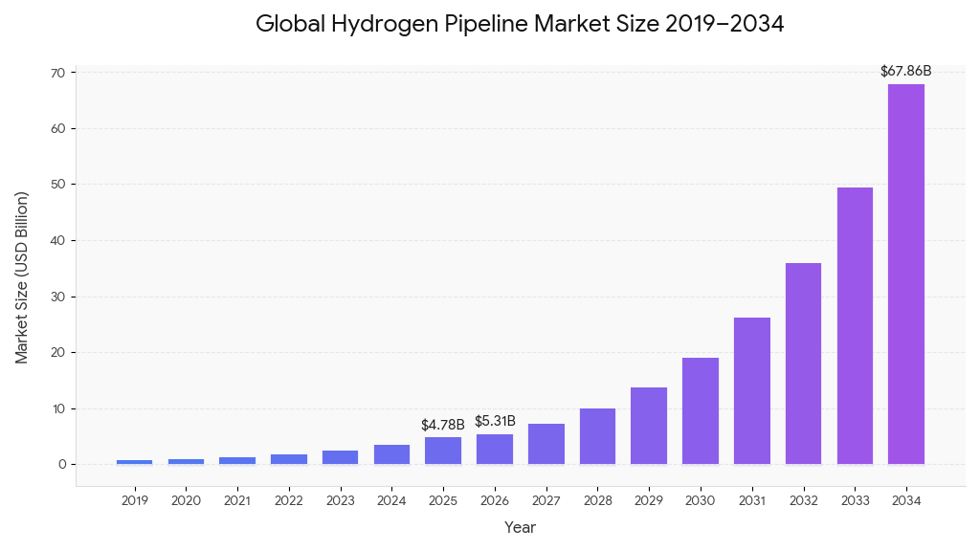Click the $4.78B data label

pyautogui.click(x=442, y=425)
